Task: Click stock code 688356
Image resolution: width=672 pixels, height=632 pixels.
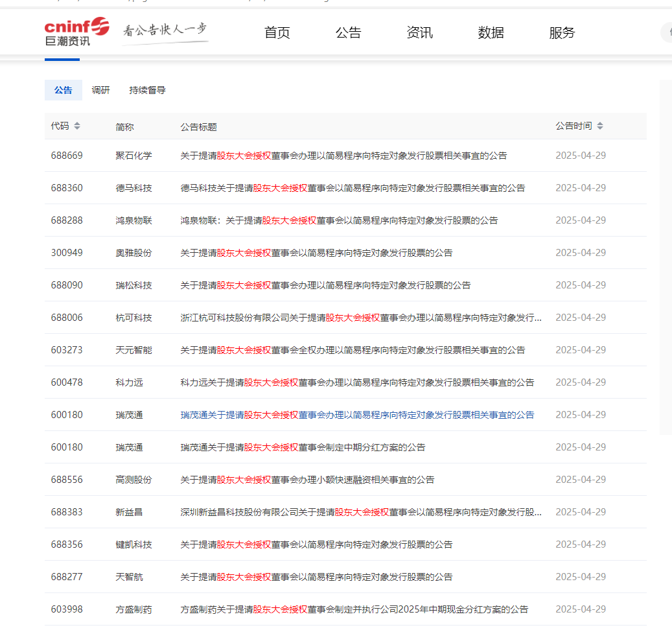Action: (x=67, y=544)
